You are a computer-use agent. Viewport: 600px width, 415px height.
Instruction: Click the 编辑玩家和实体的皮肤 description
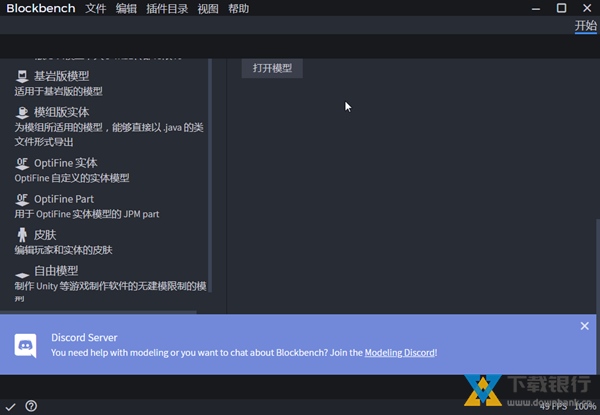tap(64, 250)
